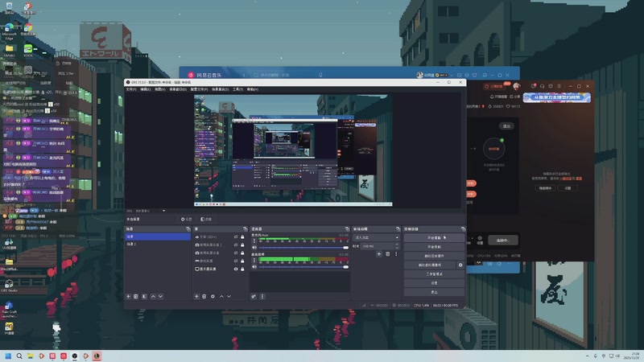The width and height of the screenshot is (644, 362).
Task: Open OBS 设置 Settings button in Controls
Action: 434,283
